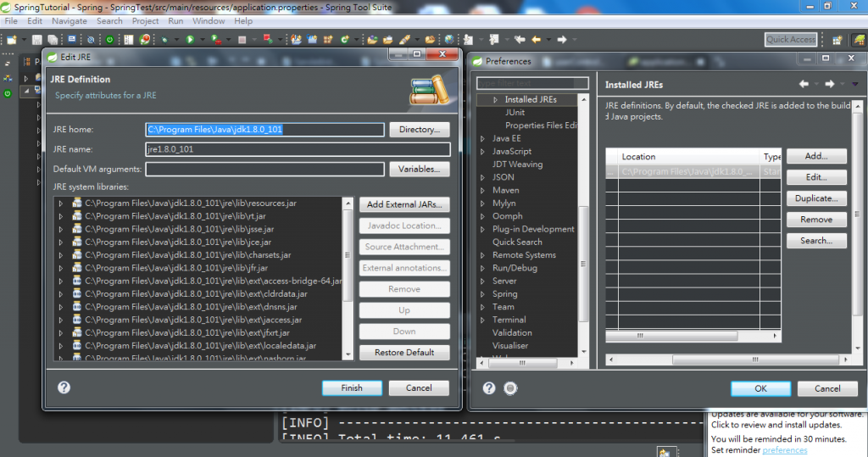Open the dropdown arrow beside the Run icon
Viewport: 868px width, 457px height.
(x=202, y=40)
